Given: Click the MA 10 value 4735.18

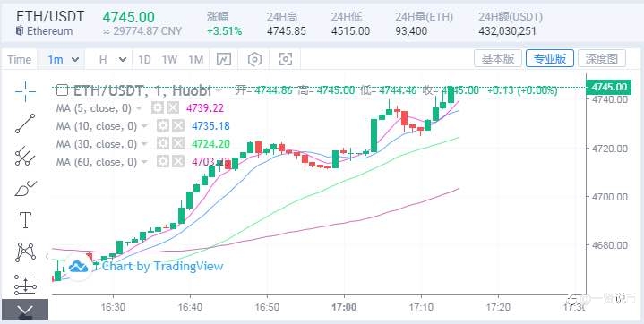Looking at the screenshot, I should coord(210,126).
